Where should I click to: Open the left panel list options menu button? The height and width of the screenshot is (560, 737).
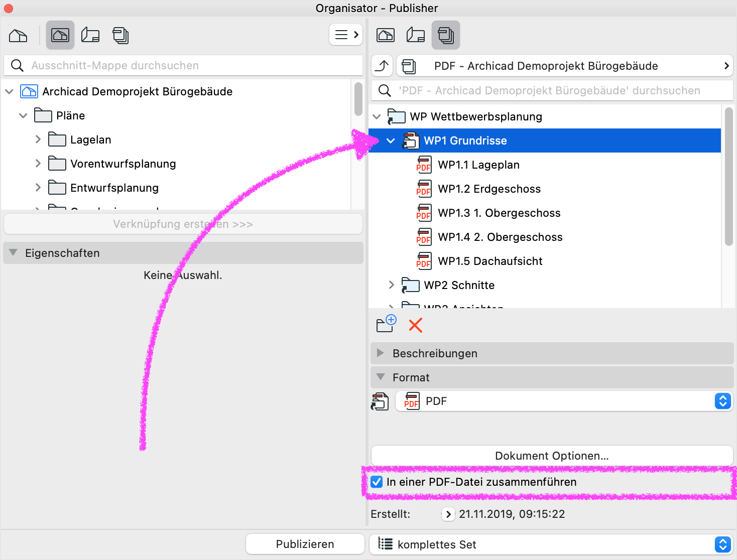[346, 35]
